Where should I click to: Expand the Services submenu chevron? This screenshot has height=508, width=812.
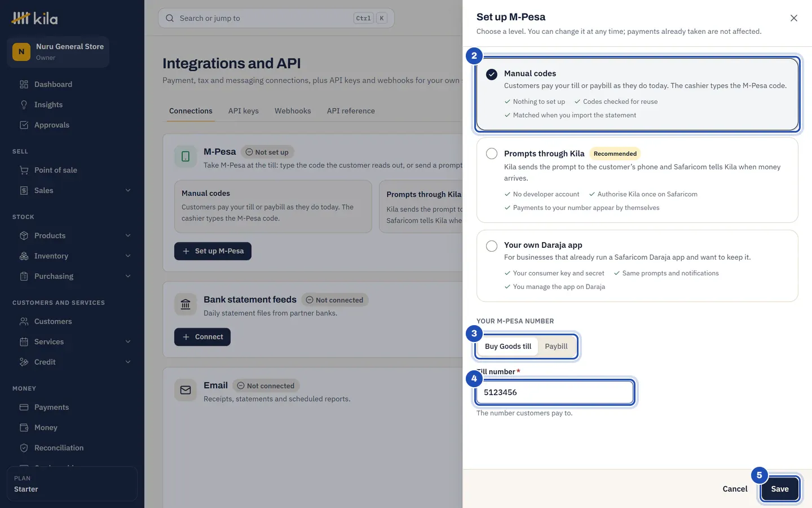pos(128,342)
